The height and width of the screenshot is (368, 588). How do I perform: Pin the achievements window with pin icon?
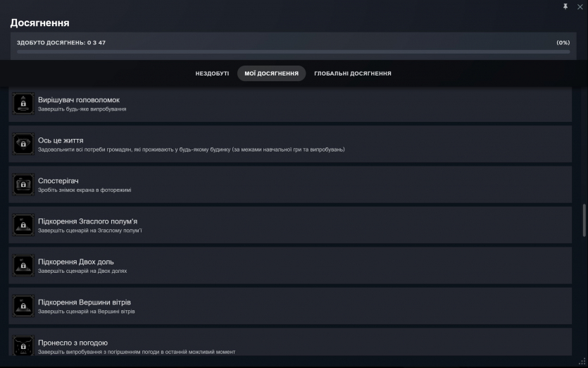pos(565,6)
